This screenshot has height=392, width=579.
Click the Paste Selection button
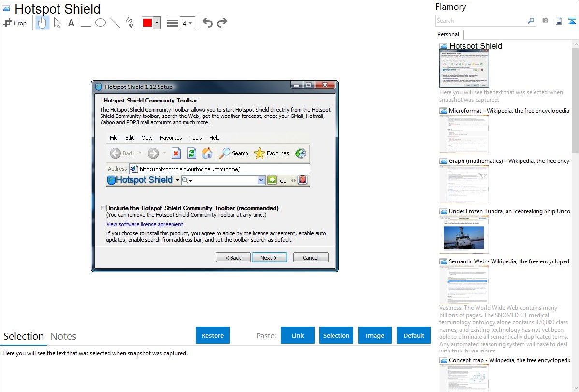tap(336, 335)
